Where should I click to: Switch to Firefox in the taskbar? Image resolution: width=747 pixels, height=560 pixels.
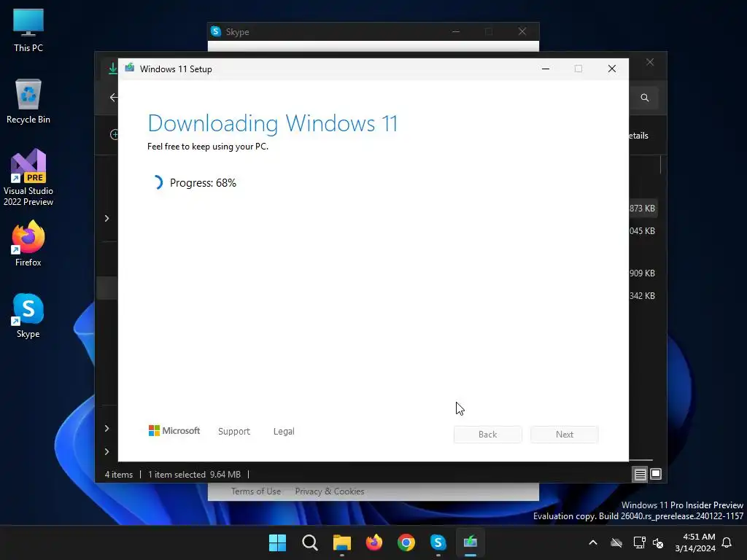[x=374, y=542]
